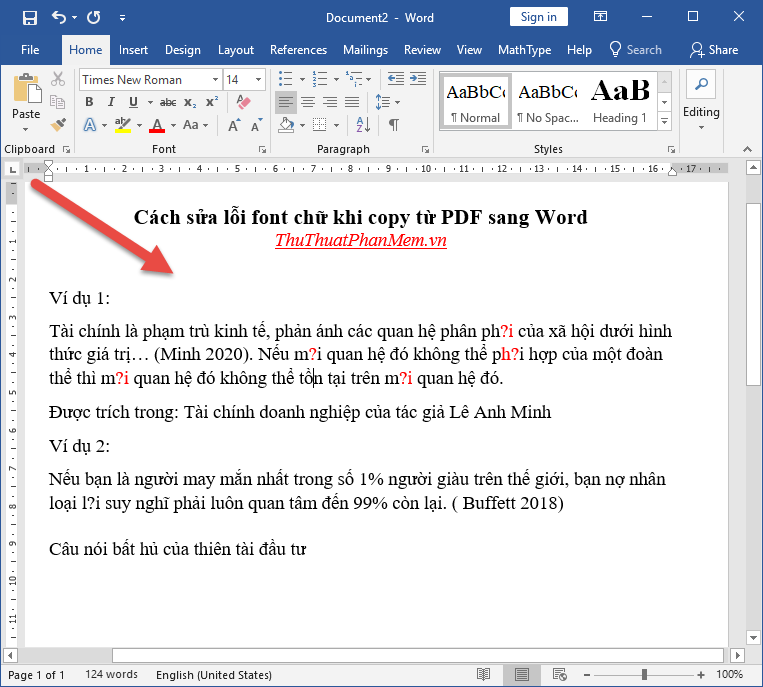This screenshot has width=763, height=687.
Task: Collapse the ribbon with the caret
Action: 747,149
